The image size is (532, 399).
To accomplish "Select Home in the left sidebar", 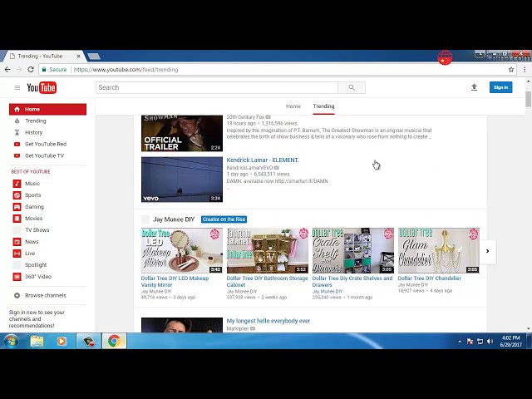I will (x=48, y=109).
